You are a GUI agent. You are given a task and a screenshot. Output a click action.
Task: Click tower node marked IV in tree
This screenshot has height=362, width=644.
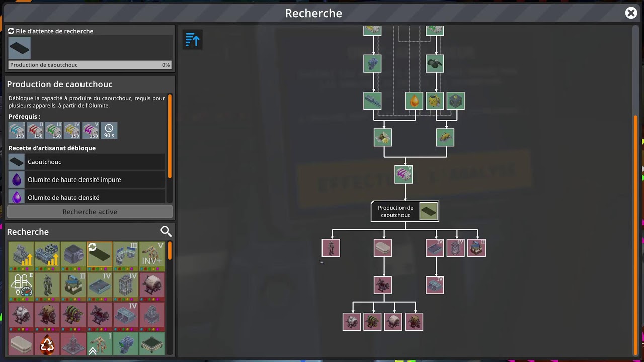point(456,248)
